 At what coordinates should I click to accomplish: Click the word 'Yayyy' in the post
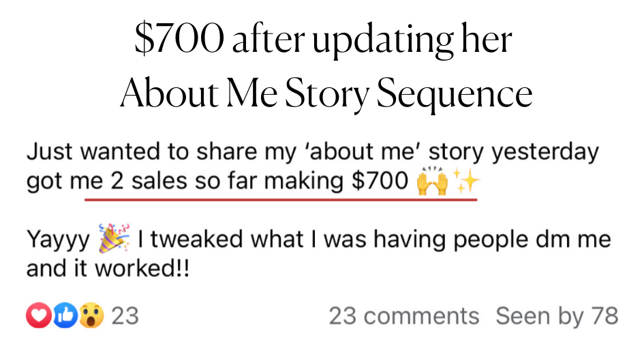(x=58, y=242)
